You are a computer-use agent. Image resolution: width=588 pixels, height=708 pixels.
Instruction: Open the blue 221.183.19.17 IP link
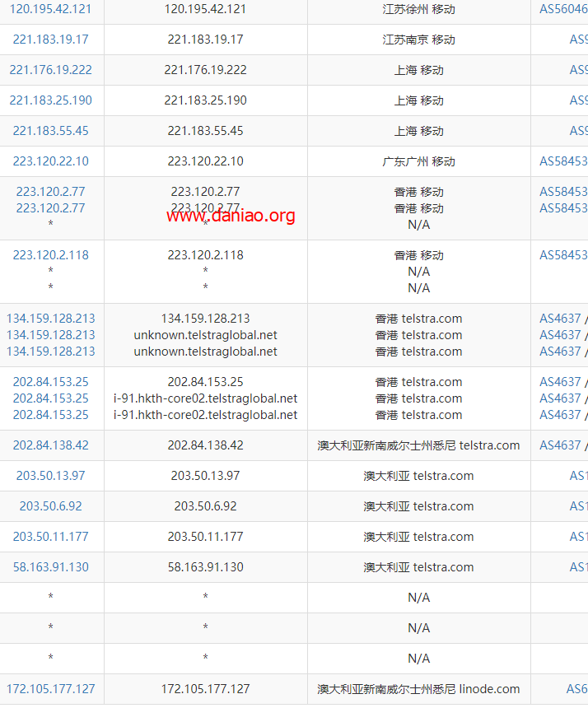pos(50,40)
